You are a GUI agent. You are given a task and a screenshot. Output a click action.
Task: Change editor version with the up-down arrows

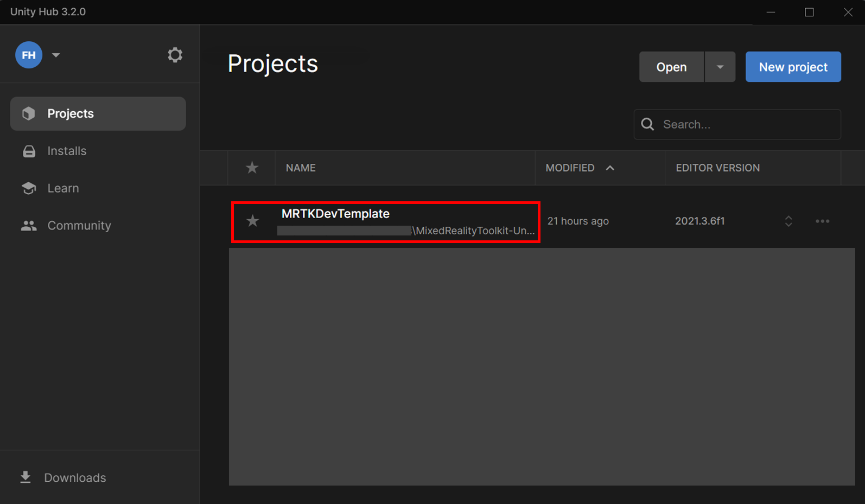click(788, 221)
